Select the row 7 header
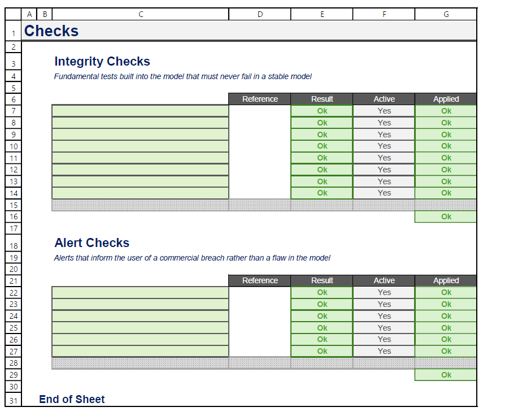The width and height of the screenshot is (531, 420). [13, 111]
